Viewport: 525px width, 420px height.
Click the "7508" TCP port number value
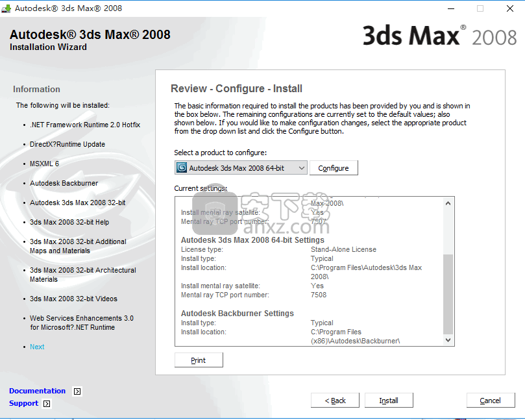click(x=319, y=295)
